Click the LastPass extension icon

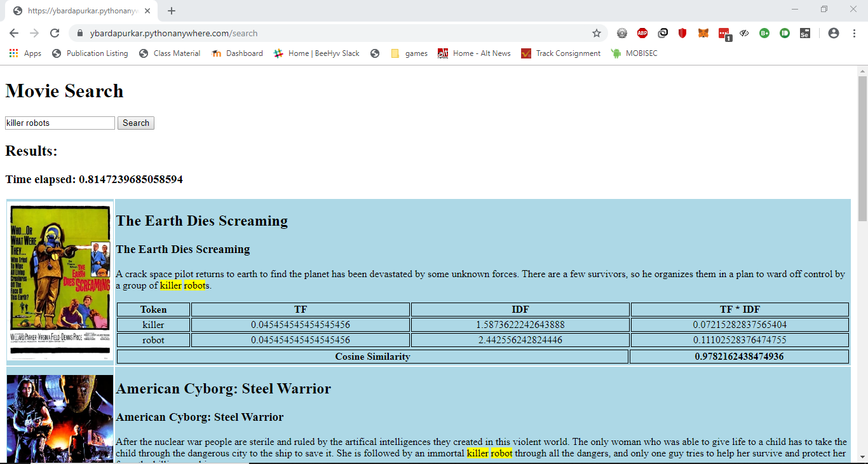(724, 33)
